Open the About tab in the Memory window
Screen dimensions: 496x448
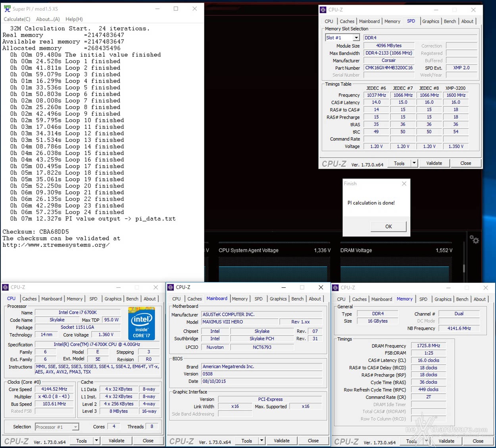(479, 299)
